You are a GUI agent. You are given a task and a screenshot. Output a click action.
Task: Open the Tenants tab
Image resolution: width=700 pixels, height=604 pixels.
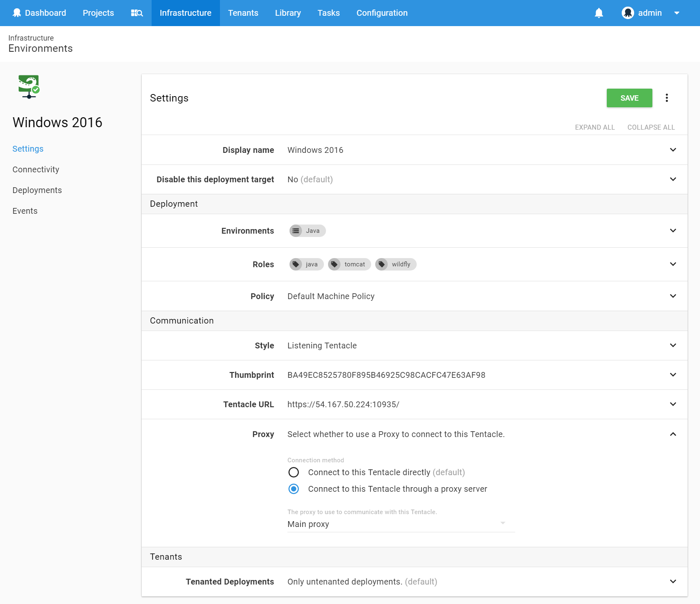[243, 13]
